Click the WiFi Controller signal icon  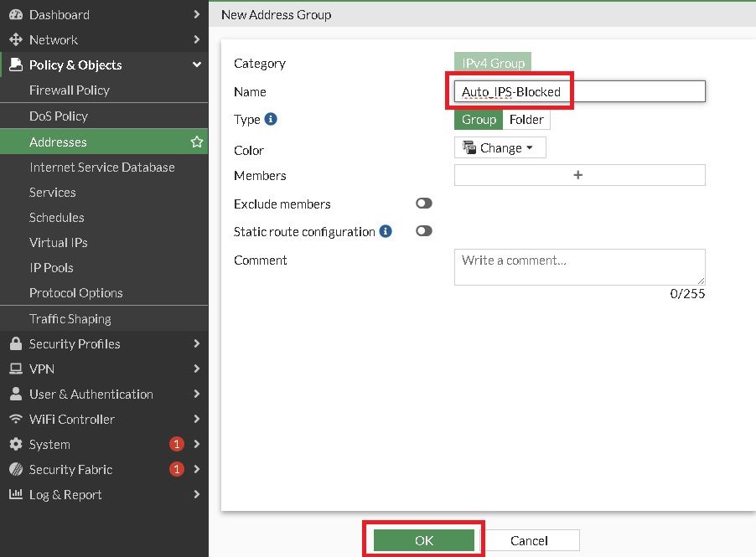(15, 419)
